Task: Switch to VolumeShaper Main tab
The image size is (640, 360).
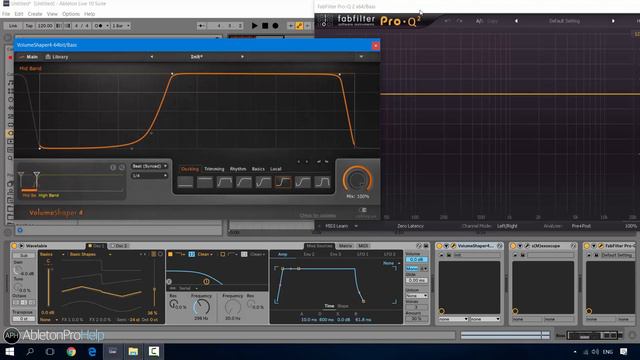Action: point(29,57)
